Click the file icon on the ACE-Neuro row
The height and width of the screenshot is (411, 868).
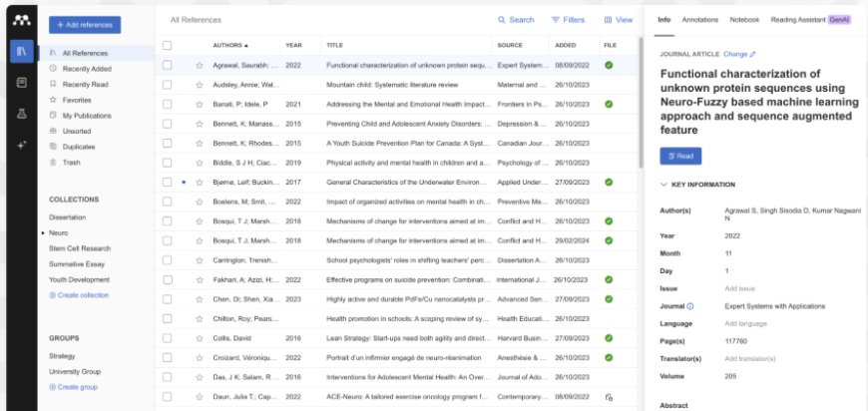(x=609, y=397)
